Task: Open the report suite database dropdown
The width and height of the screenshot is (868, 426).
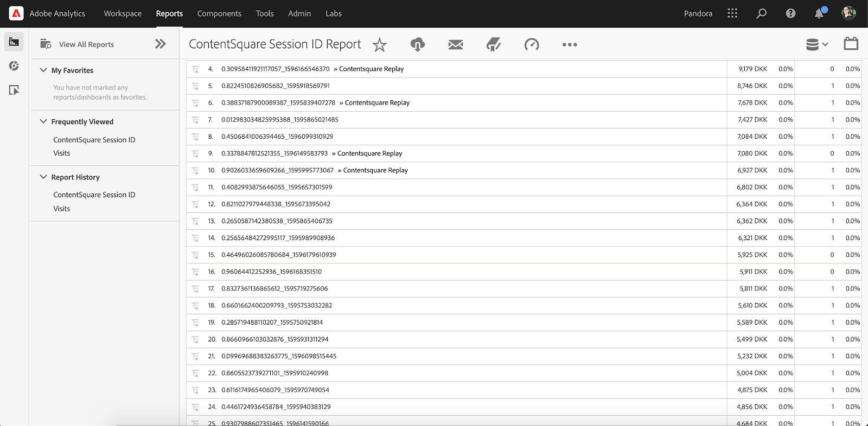Action: point(817,44)
